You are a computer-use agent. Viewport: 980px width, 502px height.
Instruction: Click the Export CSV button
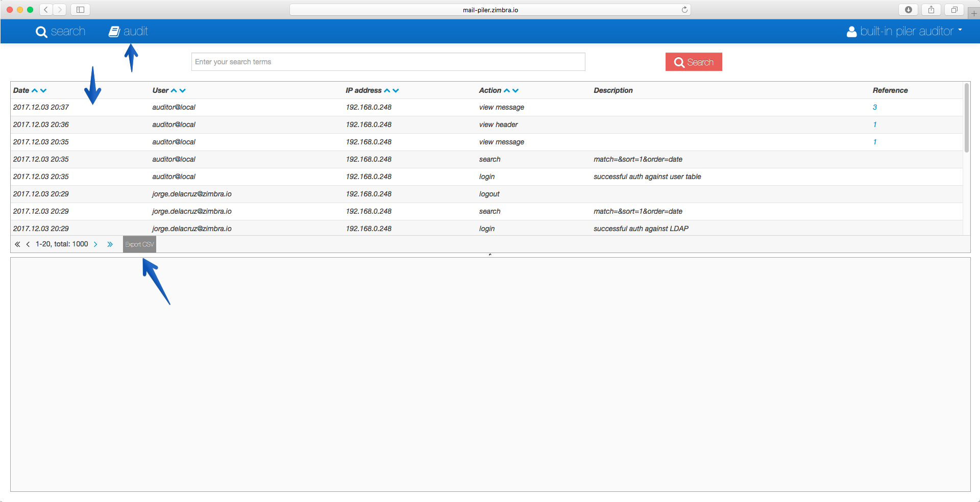coord(139,244)
